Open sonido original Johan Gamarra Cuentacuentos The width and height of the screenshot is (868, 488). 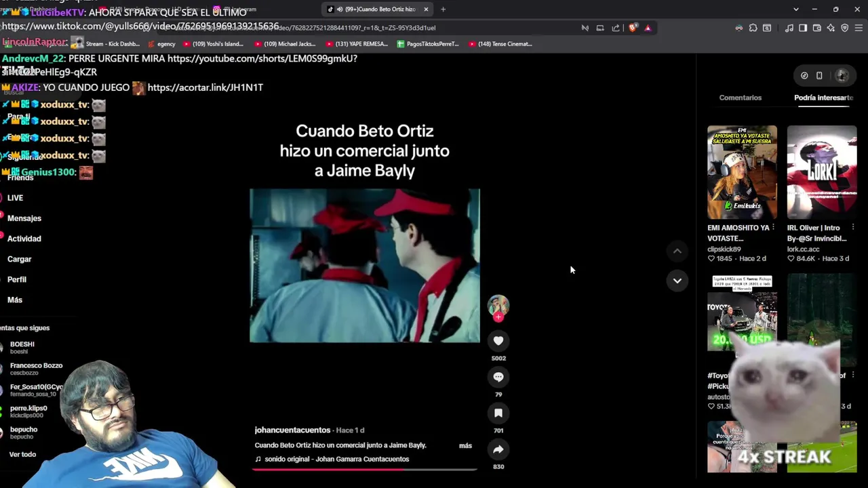point(337,459)
